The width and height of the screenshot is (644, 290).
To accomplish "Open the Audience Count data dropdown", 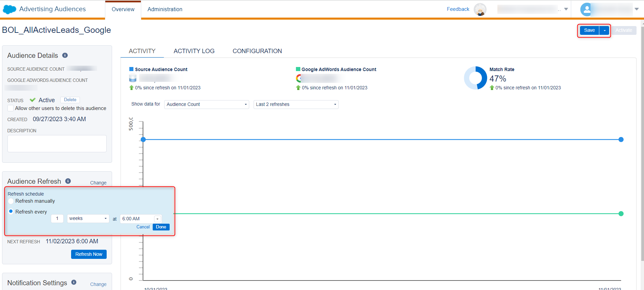I will (207, 104).
